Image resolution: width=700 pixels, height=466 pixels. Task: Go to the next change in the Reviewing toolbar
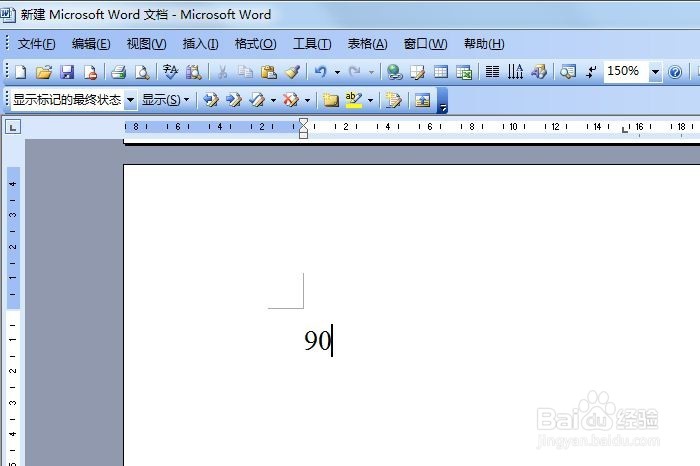coord(234,100)
